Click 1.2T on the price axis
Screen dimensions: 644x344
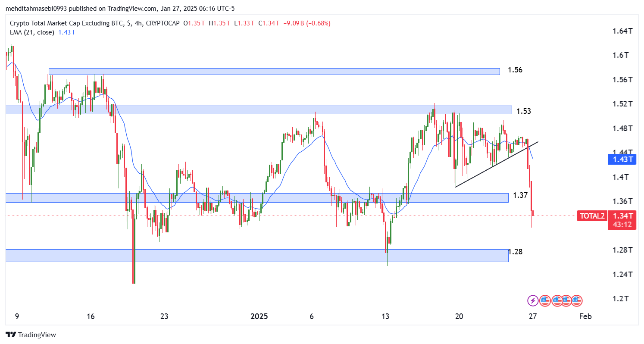tap(620, 299)
